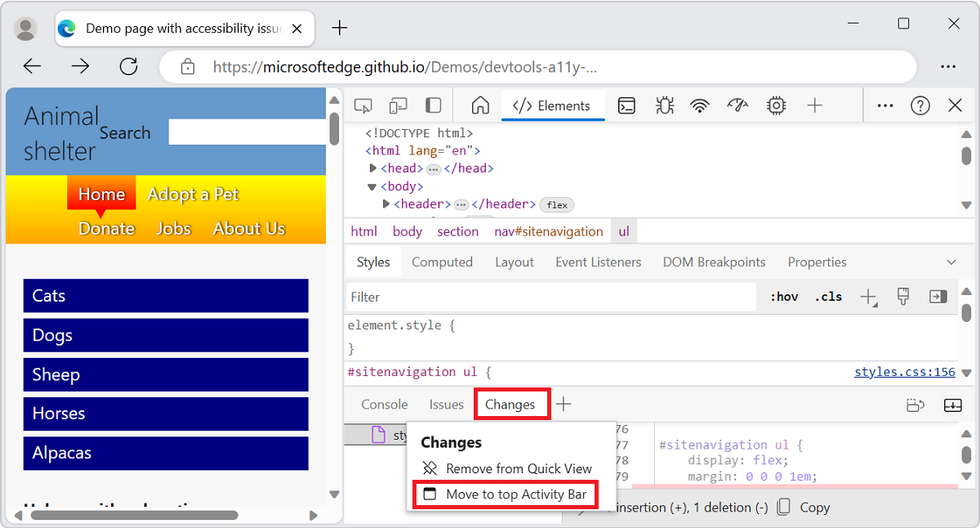Open the Styles panel overflow chevron
The width and height of the screenshot is (980, 528).
[x=951, y=262]
